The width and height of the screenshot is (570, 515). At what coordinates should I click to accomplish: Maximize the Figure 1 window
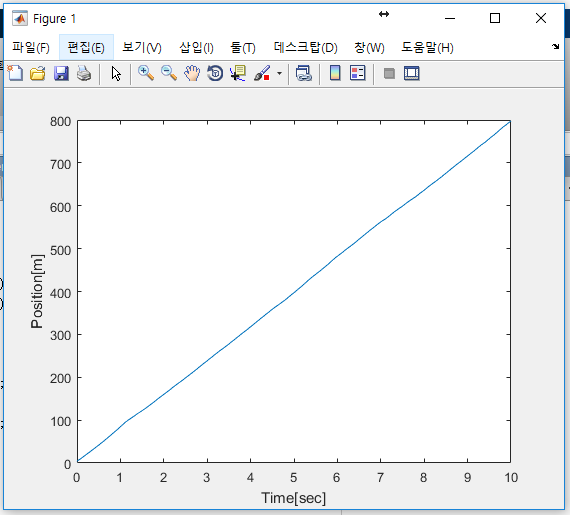495,18
